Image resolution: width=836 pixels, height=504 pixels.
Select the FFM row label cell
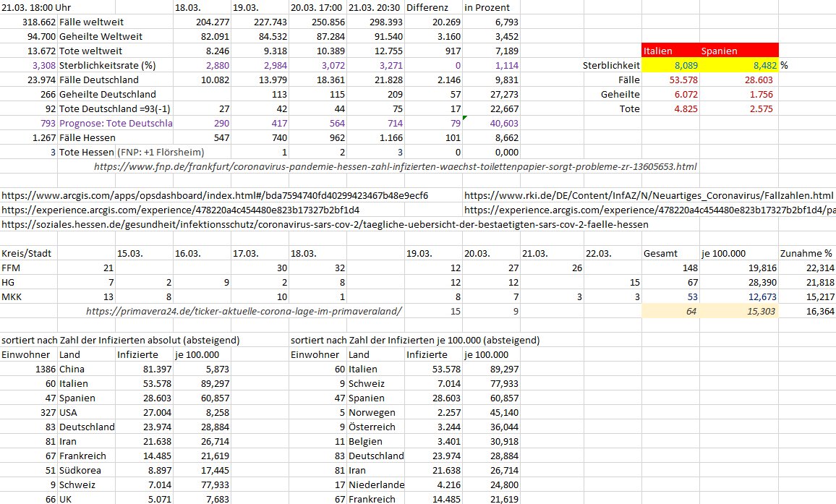click(28, 268)
